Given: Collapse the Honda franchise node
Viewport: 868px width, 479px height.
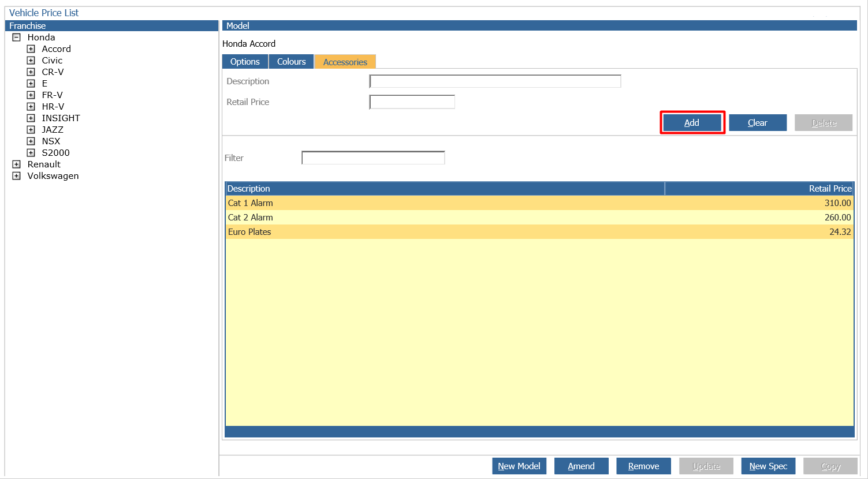Looking at the screenshot, I should point(17,38).
